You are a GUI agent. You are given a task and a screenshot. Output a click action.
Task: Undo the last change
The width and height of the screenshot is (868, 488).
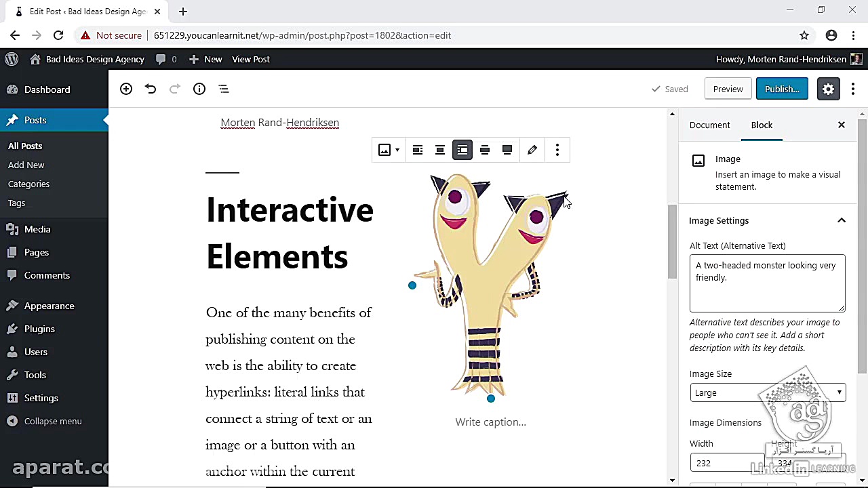click(150, 89)
